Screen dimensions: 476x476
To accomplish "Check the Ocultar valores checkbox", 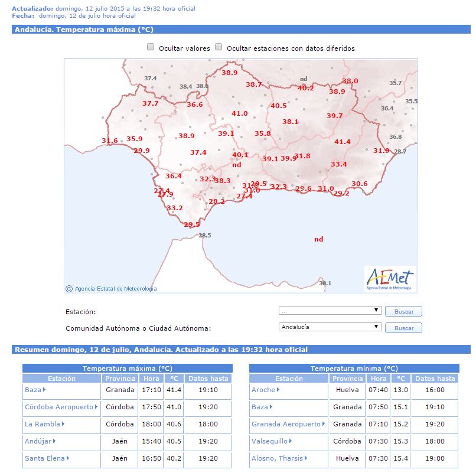I will 150,47.
